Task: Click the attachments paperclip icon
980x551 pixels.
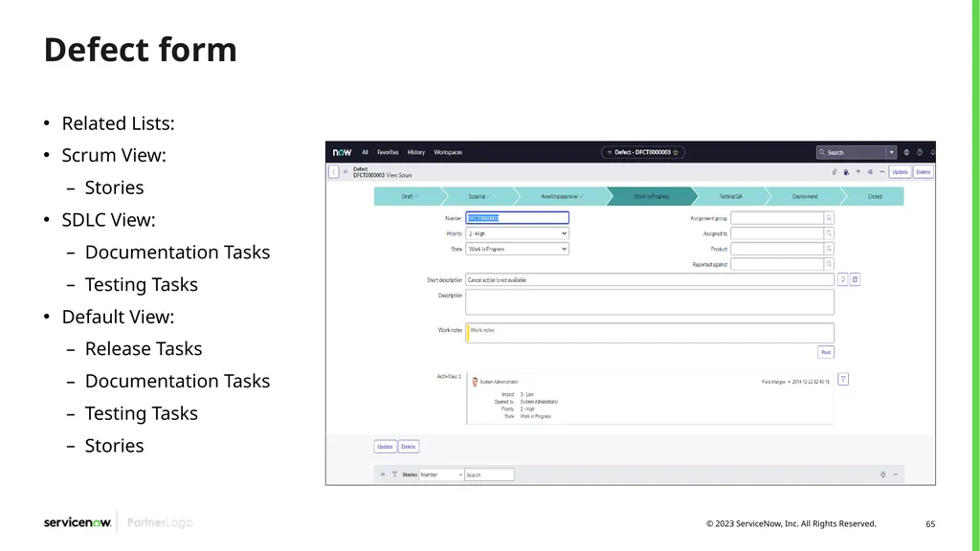Action: [x=834, y=172]
